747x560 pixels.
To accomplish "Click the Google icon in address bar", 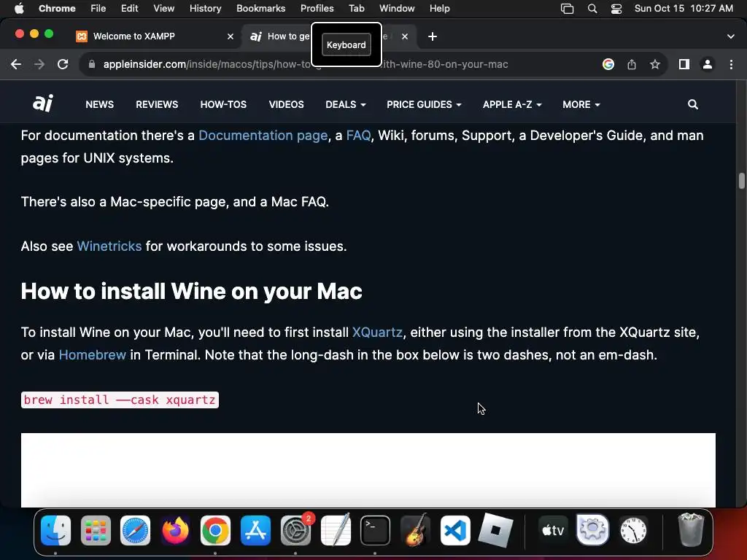I will (608, 64).
